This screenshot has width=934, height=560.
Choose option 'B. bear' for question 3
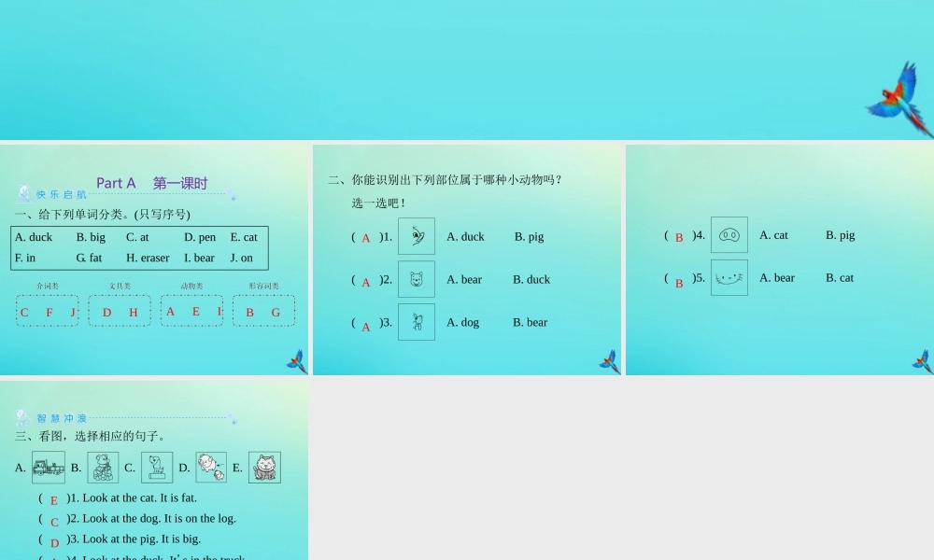tap(531, 322)
